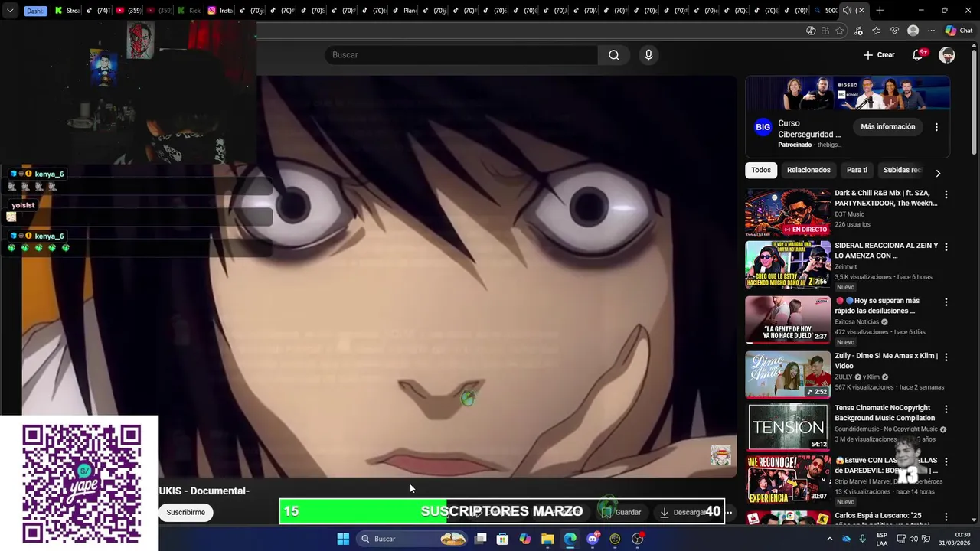Open the Edge favorites list icon
Screen dimensions: 980x551
click(877, 31)
